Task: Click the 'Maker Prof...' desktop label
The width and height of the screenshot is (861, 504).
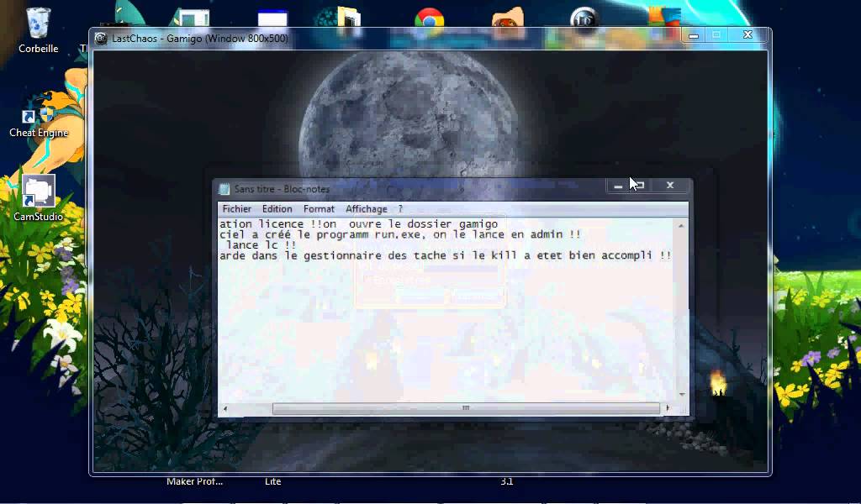Action: 194,481
